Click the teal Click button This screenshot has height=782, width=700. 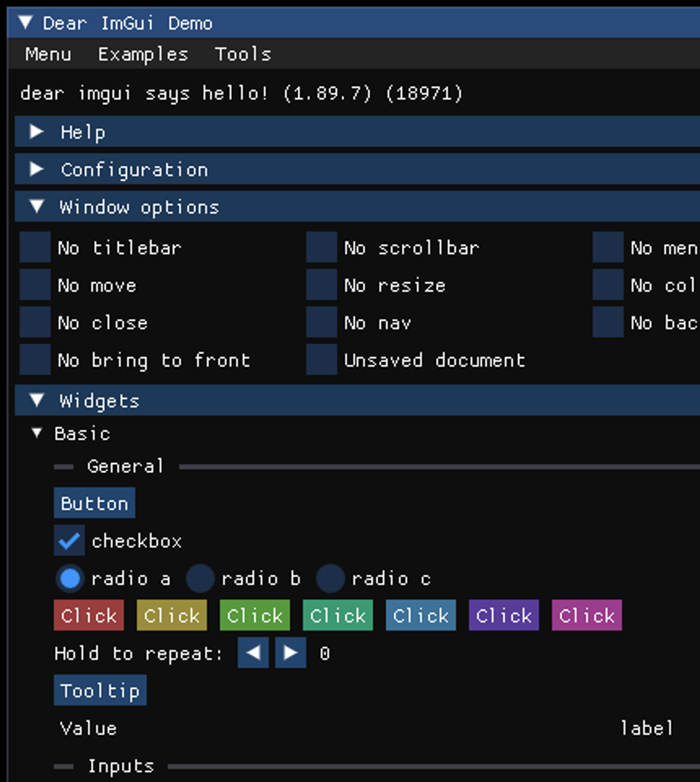click(338, 615)
